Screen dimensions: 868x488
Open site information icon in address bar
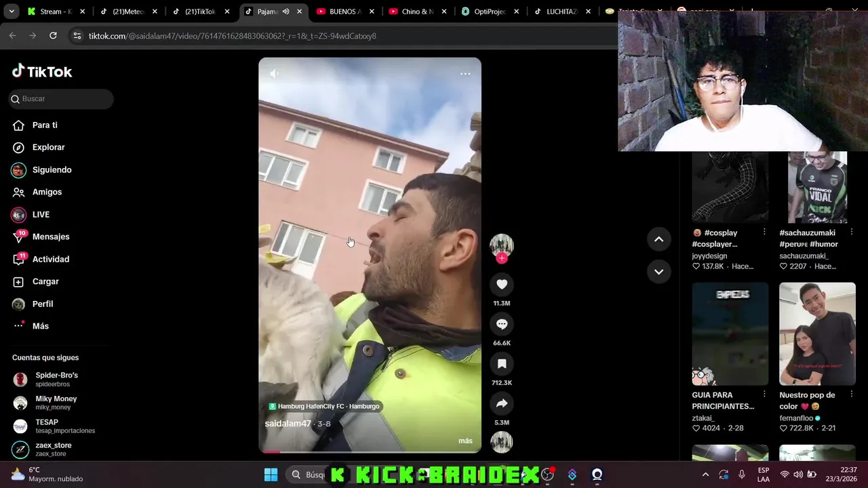click(77, 36)
